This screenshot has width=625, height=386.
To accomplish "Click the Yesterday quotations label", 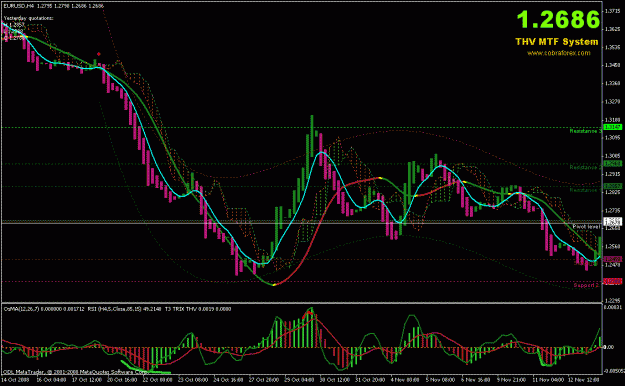I will point(28,18).
